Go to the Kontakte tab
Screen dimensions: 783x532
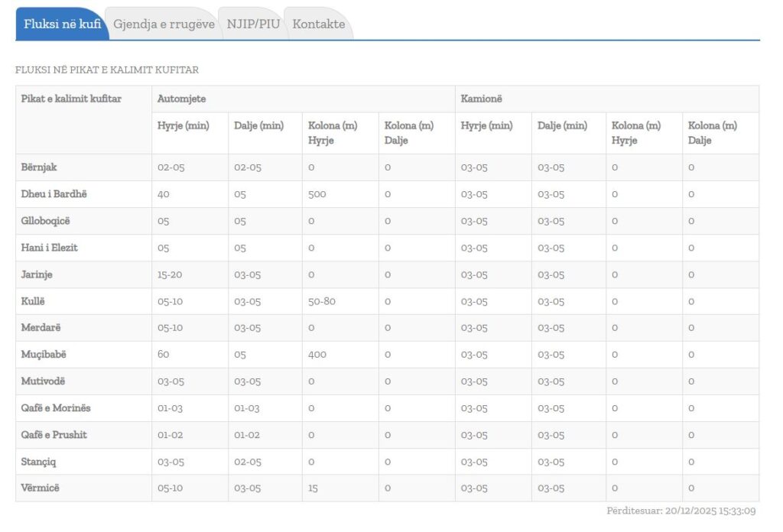318,24
